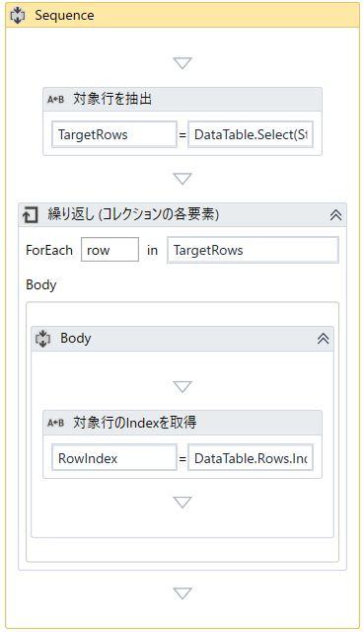Viewport: 364px width, 632px height.
Task: Edit the TargetRows assign-to field
Action: point(114,134)
